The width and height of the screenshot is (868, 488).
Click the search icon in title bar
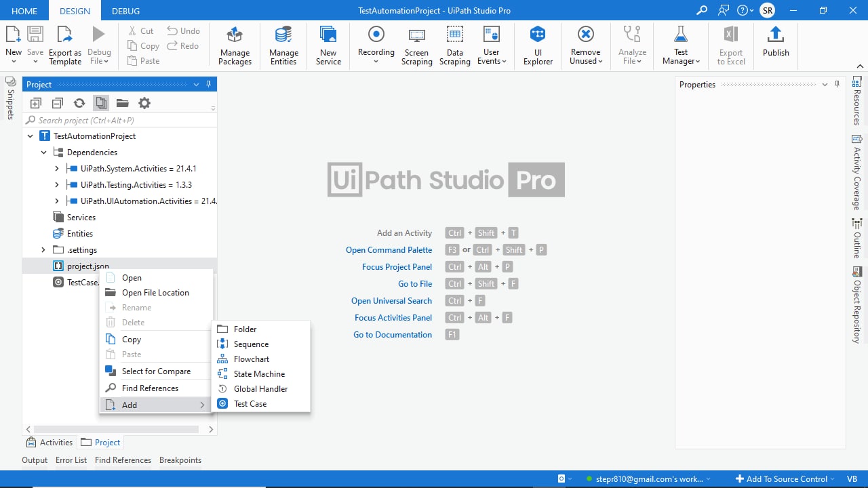pos(702,10)
